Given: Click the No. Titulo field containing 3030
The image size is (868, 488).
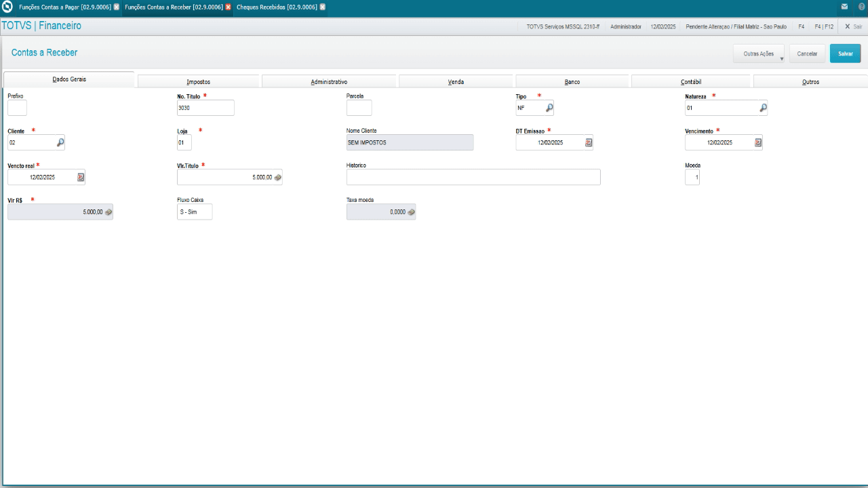Looking at the screenshot, I should pos(205,107).
